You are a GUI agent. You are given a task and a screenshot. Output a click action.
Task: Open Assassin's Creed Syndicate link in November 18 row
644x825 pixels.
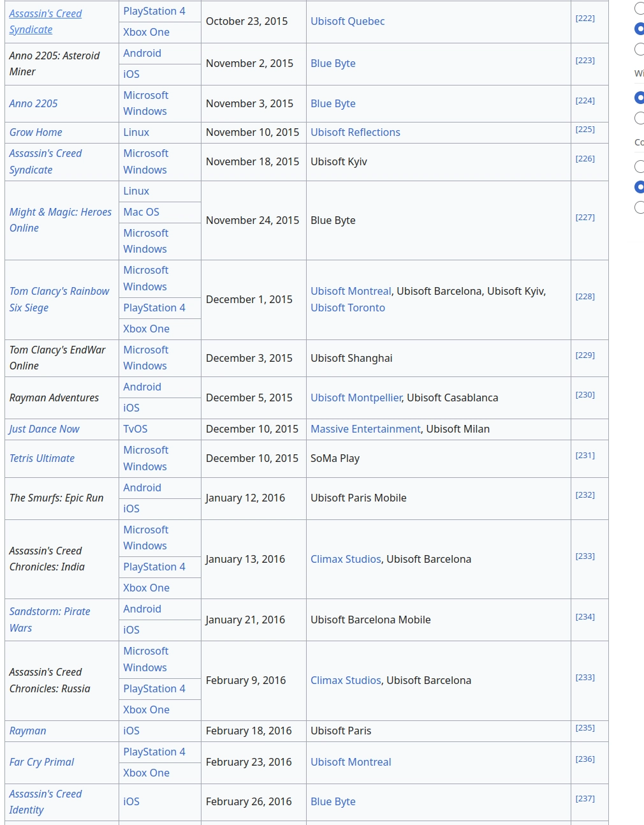click(x=45, y=161)
